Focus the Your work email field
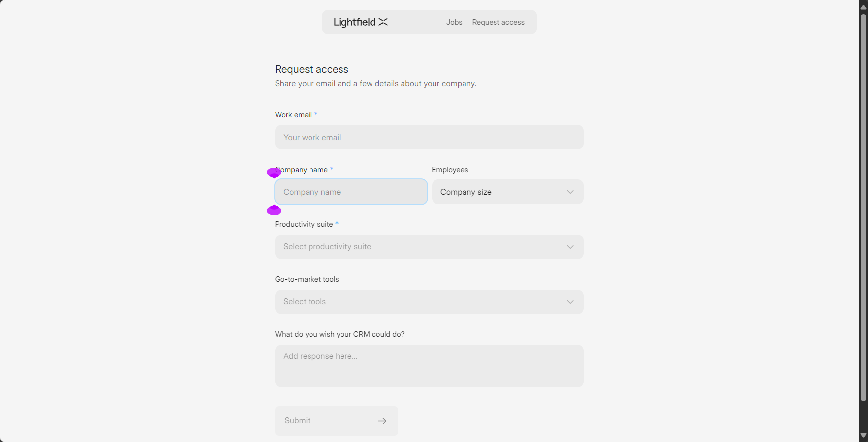868x442 pixels. click(429, 137)
